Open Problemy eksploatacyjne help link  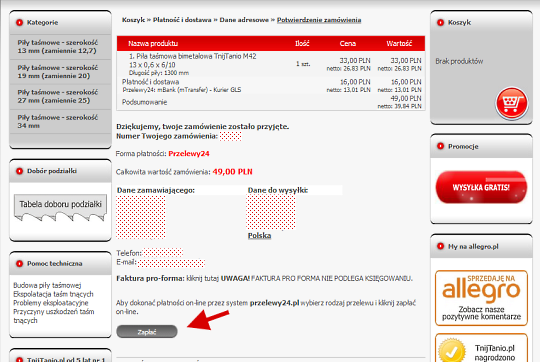[51, 303]
